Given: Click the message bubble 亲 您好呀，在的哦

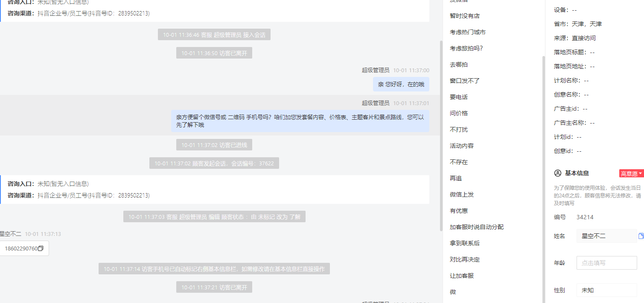Looking at the screenshot, I should pos(401,84).
